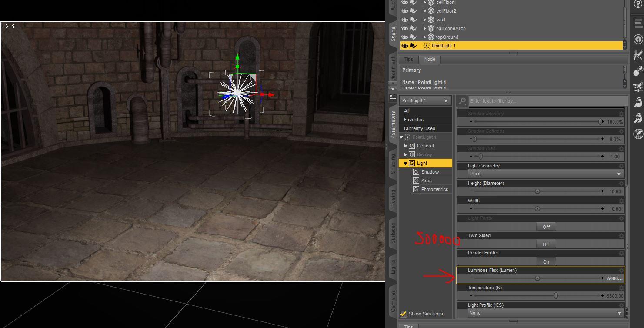Click the plus button on Temperature slider
This screenshot has height=328, width=644.
[603, 296]
